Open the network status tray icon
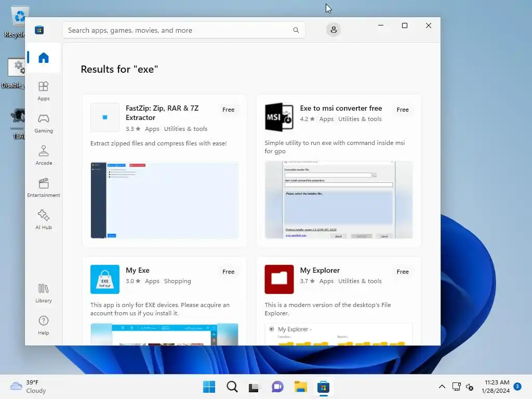The height and width of the screenshot is (399, 532). [456, 387]
